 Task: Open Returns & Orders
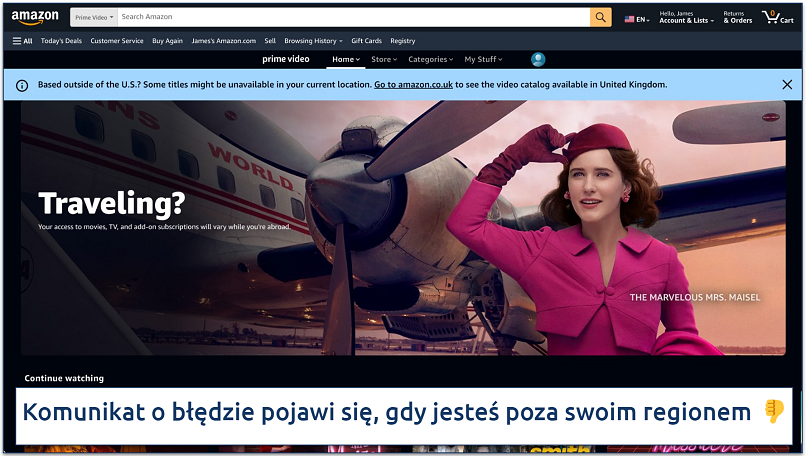[737, 17]
